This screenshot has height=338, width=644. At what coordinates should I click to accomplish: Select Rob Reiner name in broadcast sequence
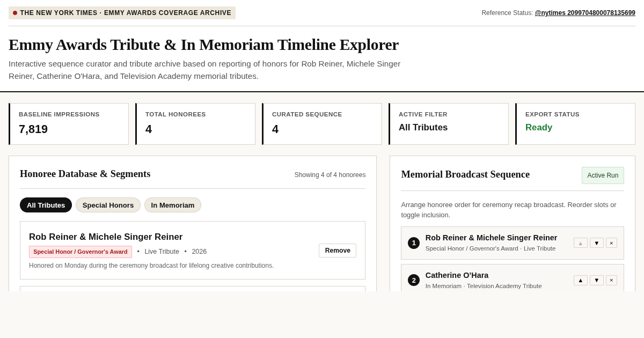pyautogui.click(x=491, y=238)
